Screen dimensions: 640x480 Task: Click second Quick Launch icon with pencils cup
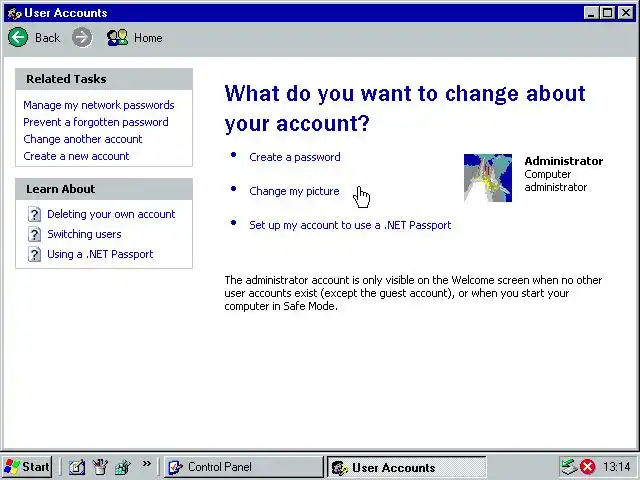point(100,467)
